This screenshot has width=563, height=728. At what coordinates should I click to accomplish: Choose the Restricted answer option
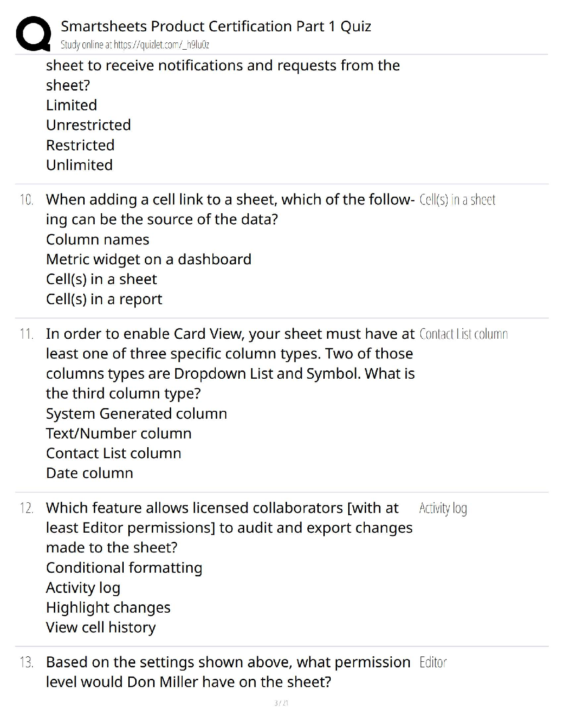(80, 145)
